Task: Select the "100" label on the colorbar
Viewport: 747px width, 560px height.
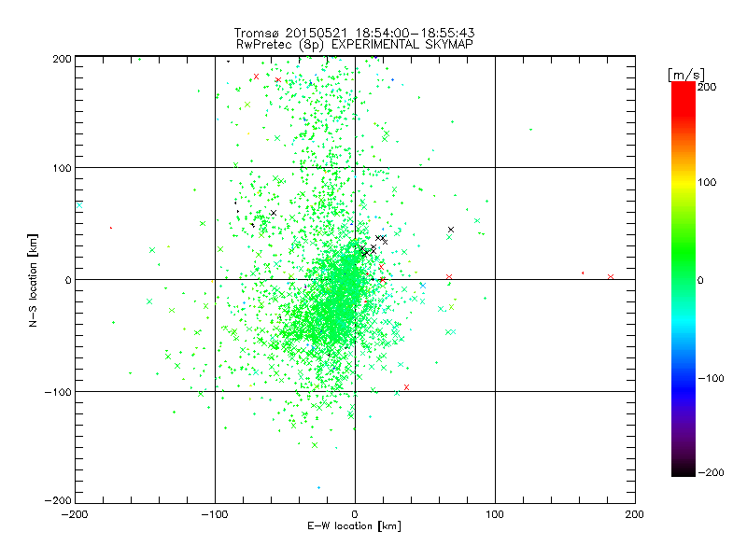Action: click(707, 182)
